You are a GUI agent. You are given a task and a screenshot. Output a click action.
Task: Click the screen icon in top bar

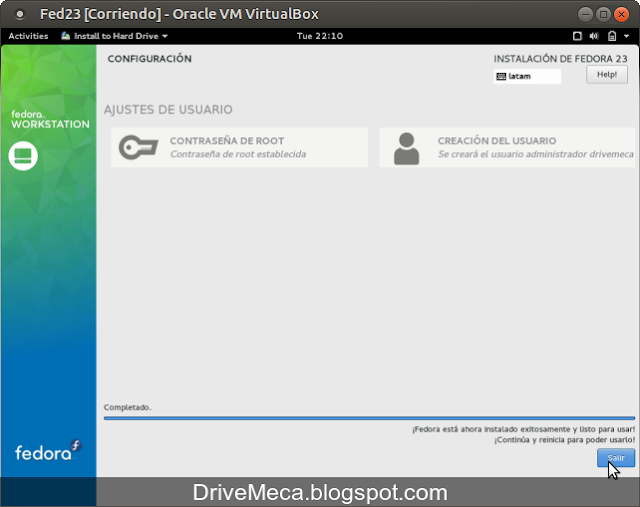click(577, 36)
